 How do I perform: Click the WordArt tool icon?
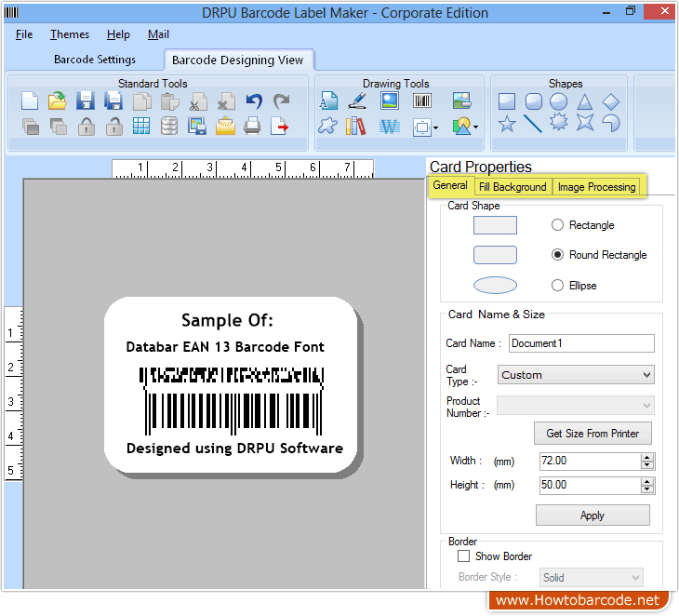tap(389, 127)
